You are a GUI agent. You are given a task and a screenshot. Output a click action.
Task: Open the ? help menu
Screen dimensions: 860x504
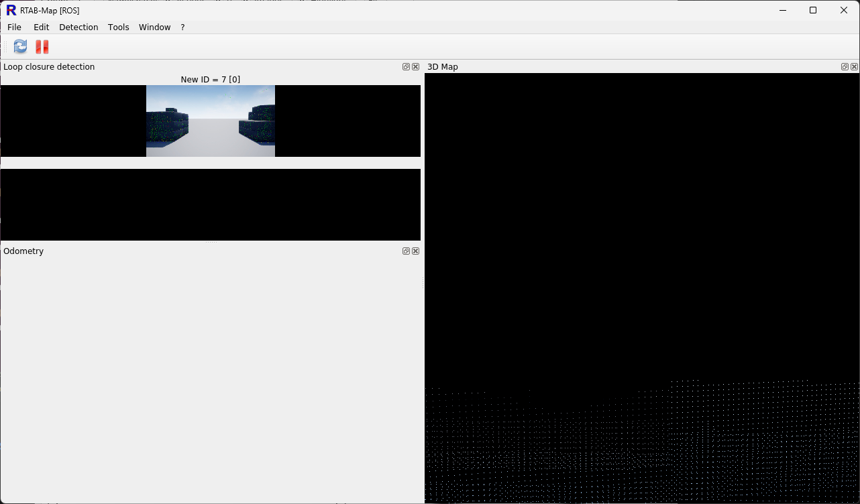click(x=182, y=27)
